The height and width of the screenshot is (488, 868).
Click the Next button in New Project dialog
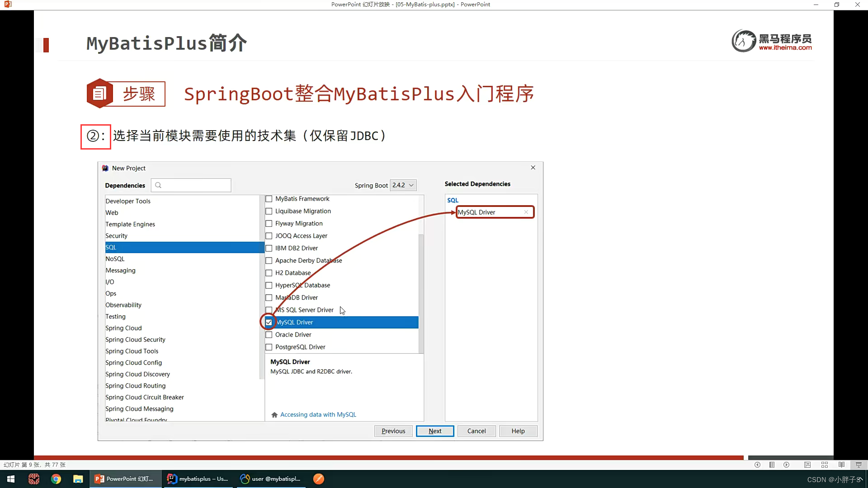[435, 431]
